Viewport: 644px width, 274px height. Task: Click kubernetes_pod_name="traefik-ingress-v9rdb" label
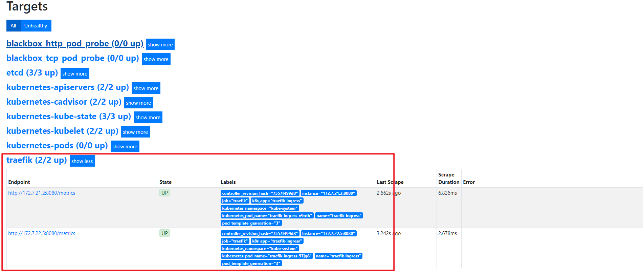click(267, 216)
